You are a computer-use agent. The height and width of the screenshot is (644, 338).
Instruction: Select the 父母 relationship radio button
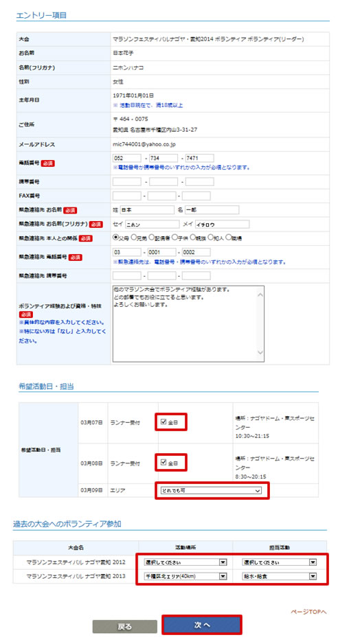point(115,238)
